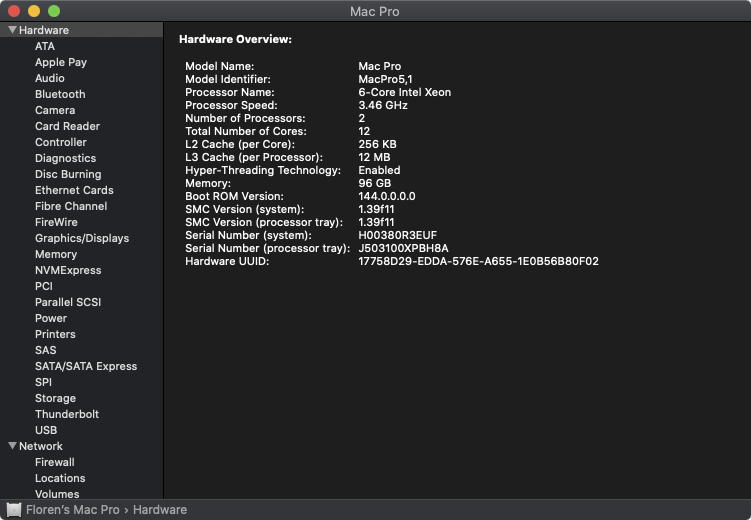The width and height of the screenshot is (751, 520).
Task: Show Graphics/Displays information
Action: 82,238
